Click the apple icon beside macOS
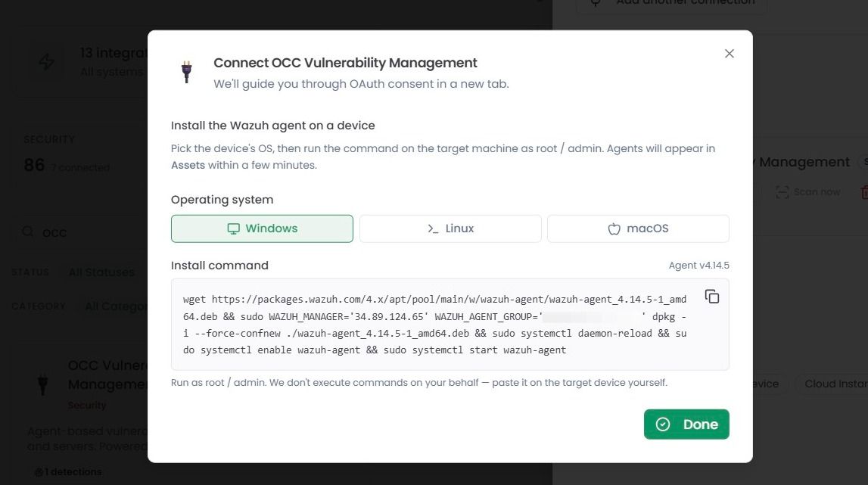The image size is (868, 485). point(614,229)
